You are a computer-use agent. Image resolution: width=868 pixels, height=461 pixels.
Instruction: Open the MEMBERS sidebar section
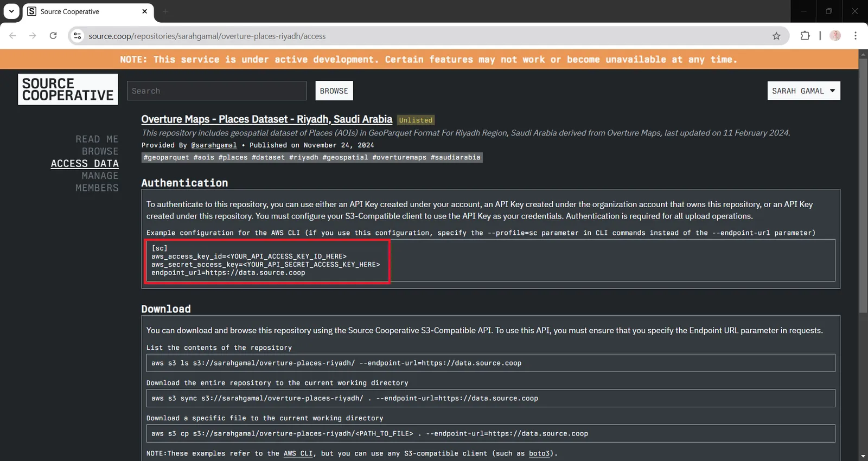[97, 188]
